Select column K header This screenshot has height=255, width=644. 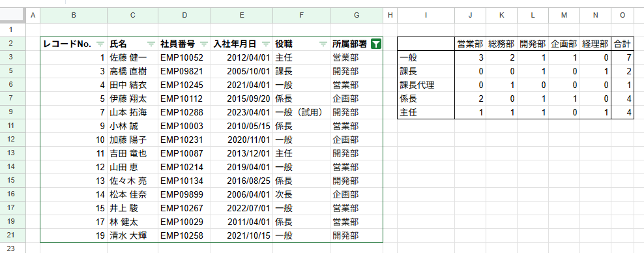tap(501, 15)
